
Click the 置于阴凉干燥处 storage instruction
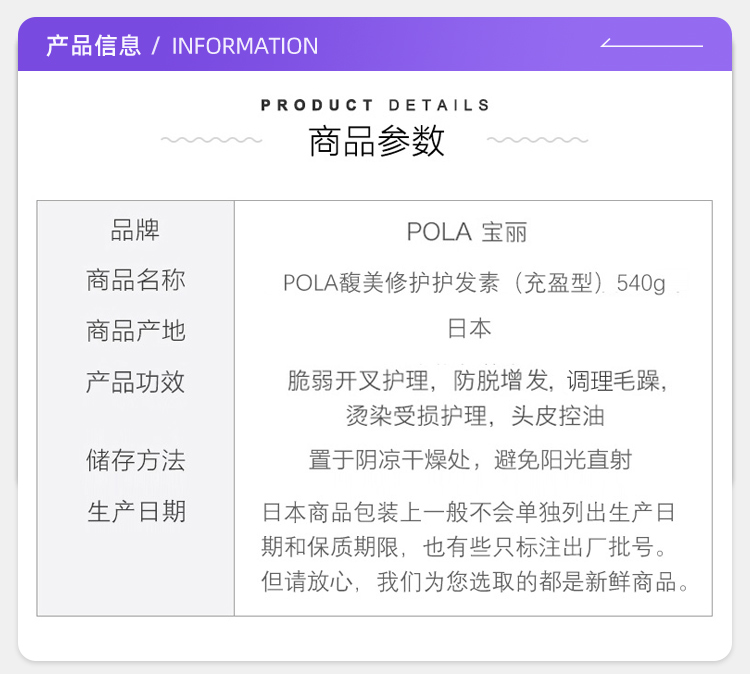click(x=470, y=460)
